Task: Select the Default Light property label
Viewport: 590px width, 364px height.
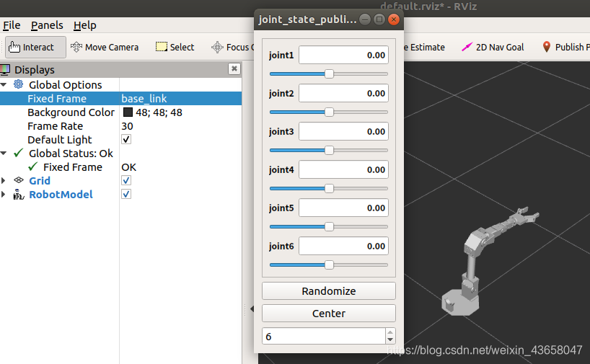Action: coord(59,140)
